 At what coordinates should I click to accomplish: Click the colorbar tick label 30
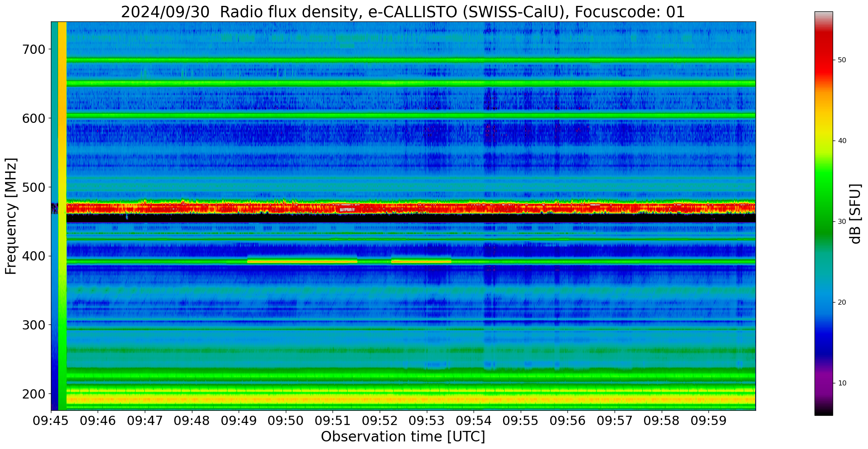point(842,222)
